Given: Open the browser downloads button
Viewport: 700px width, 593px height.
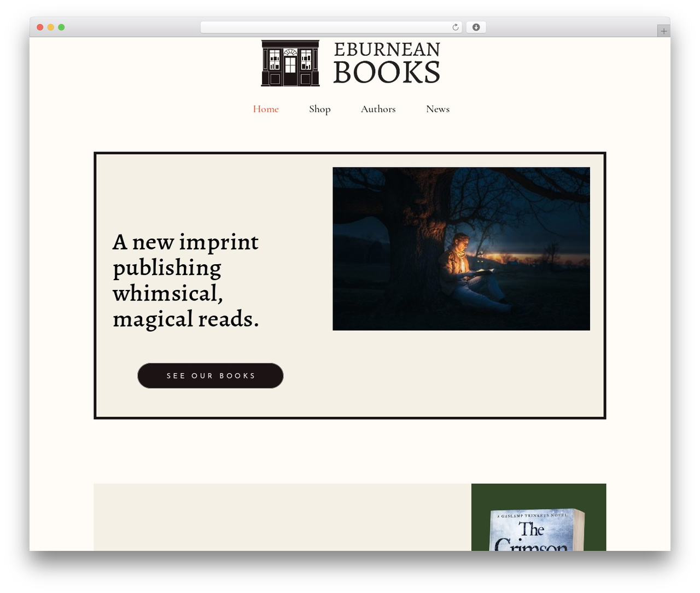Looking at the screenshot, I should (x=476, y=27).
